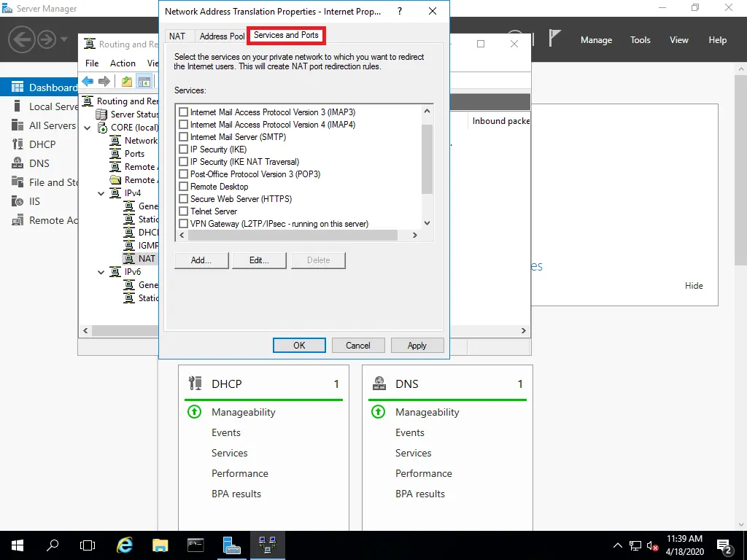
Task: Collapse the IPv6 tree node
Action: (x=101, y=272)
